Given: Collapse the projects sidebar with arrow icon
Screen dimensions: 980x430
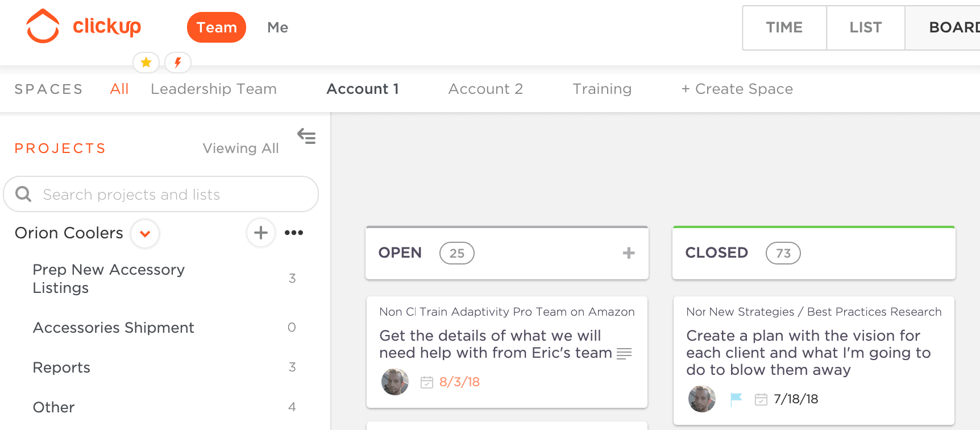Looking at the screenshot, I should 306,136.
